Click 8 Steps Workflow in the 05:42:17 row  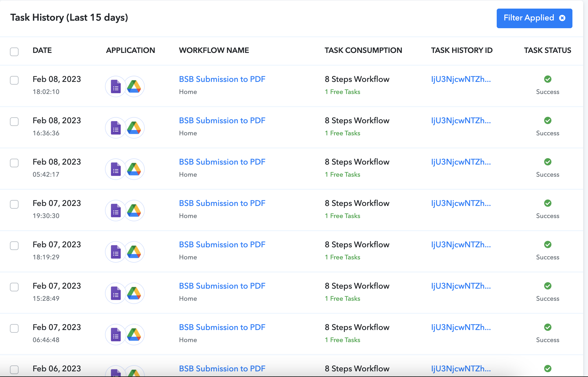357,162
